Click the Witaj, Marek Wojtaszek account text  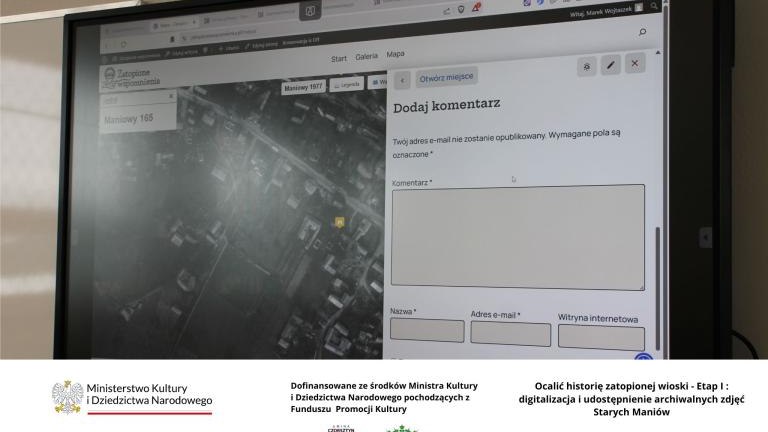coord(600,12)
